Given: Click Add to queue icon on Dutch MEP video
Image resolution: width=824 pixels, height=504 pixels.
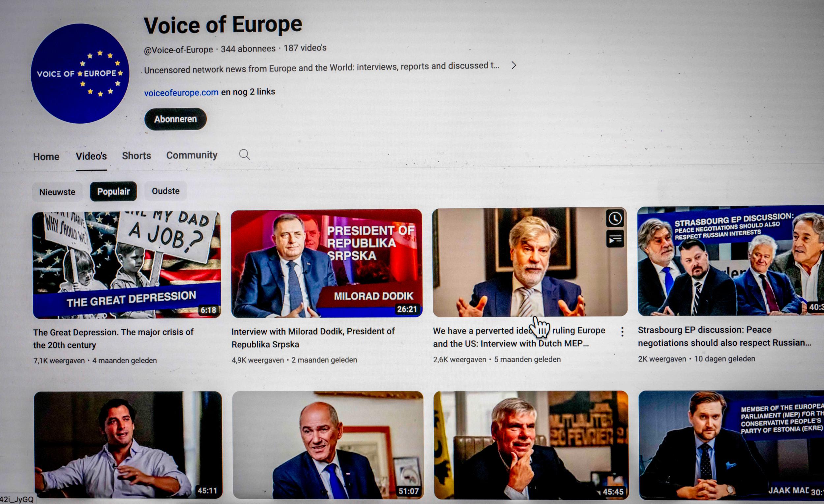Looking at the screenshot, I should pyautogui.click(x=615, y=239).
